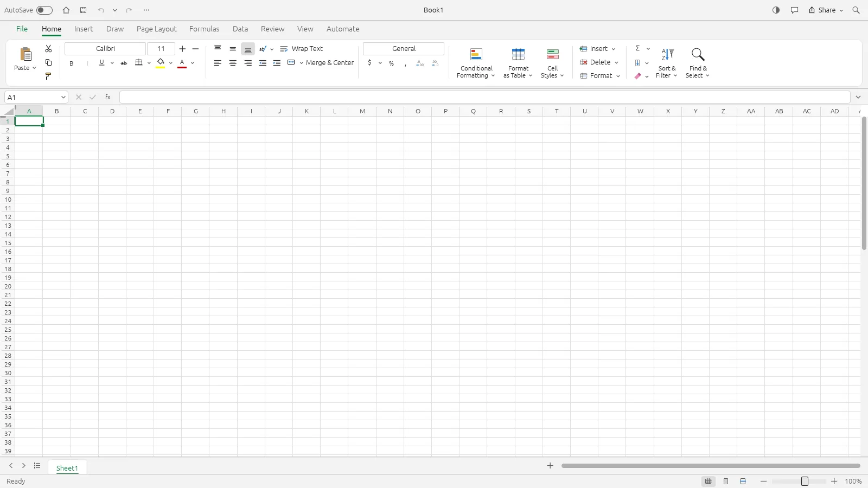
Task: Click the Undo arrow
Action: click(101, 10)
